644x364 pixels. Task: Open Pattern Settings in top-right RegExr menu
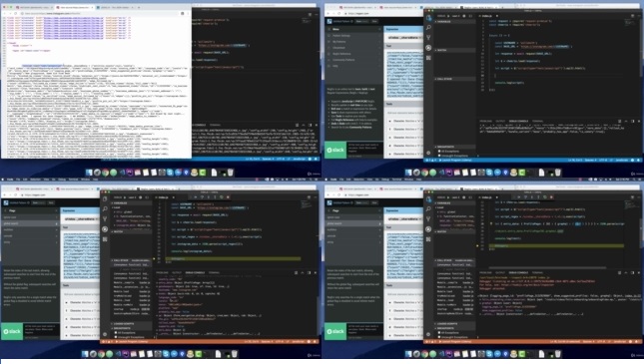click(x=341, y=36)
